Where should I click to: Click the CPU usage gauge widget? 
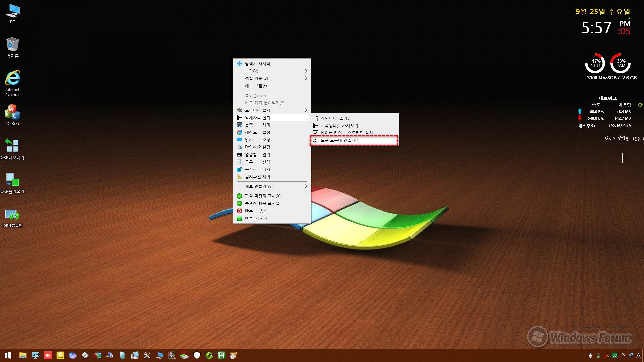pos(595,63)
